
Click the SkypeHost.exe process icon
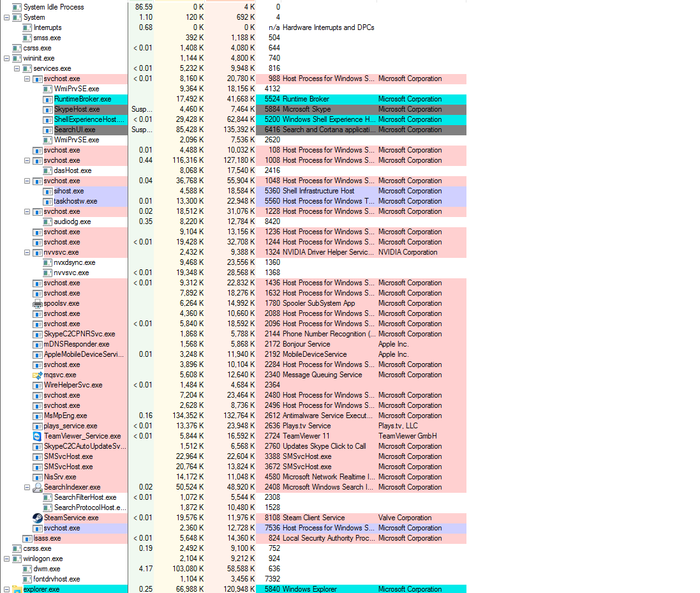(x=48, y=109)
